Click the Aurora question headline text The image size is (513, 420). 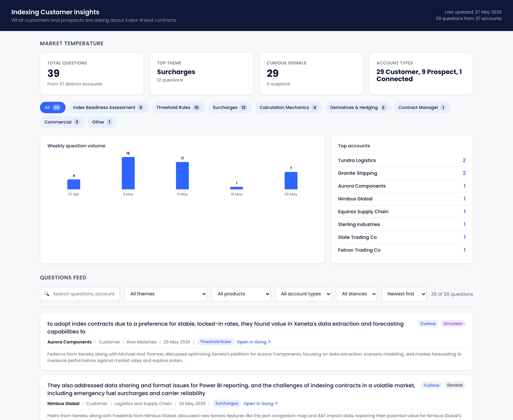click(225, 328)
